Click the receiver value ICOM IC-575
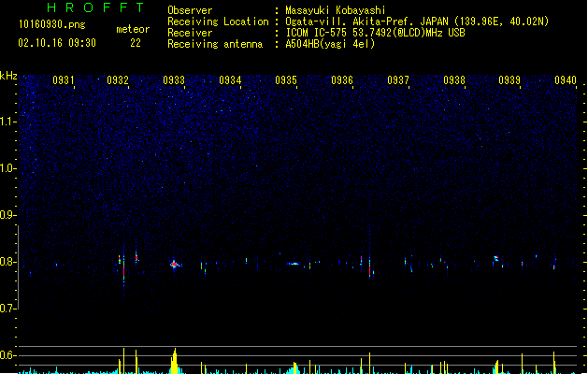 click(317, 33)
